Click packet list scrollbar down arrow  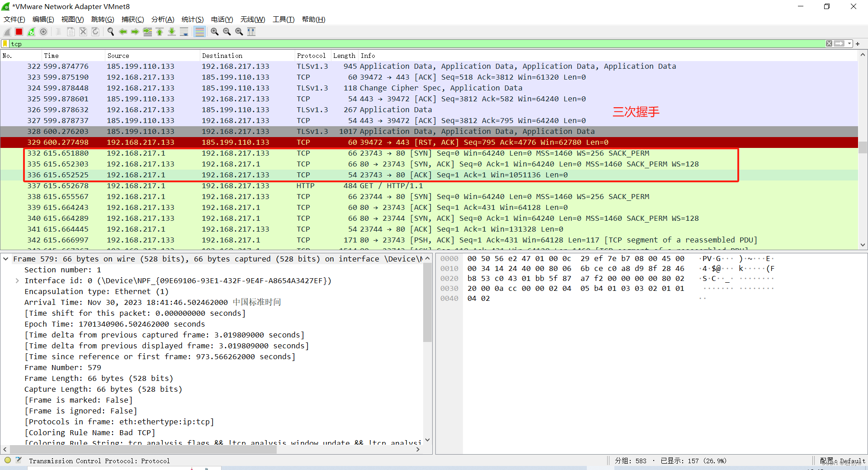(863, 245)
